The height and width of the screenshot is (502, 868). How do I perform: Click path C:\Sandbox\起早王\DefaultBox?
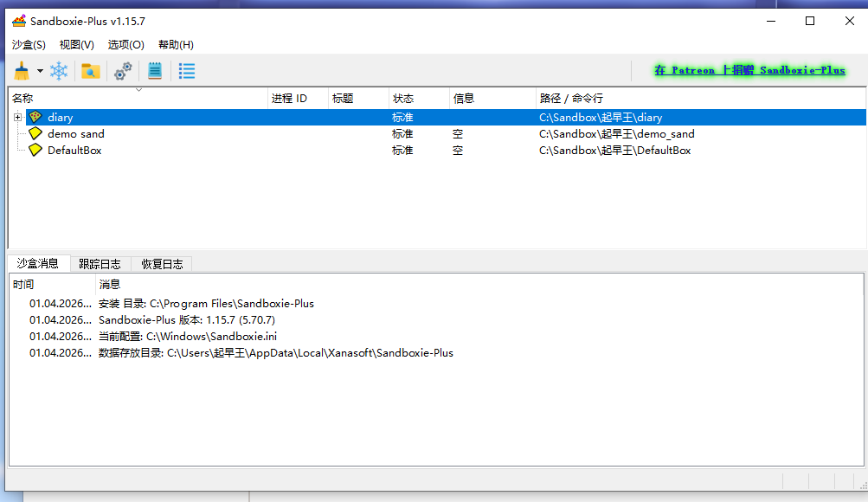coord(615,151)
